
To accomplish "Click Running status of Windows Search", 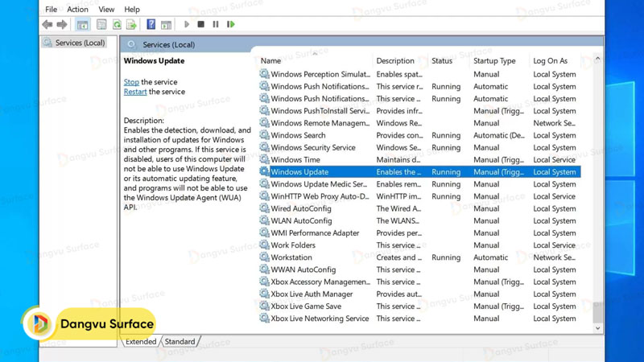I will pos(446,135).
